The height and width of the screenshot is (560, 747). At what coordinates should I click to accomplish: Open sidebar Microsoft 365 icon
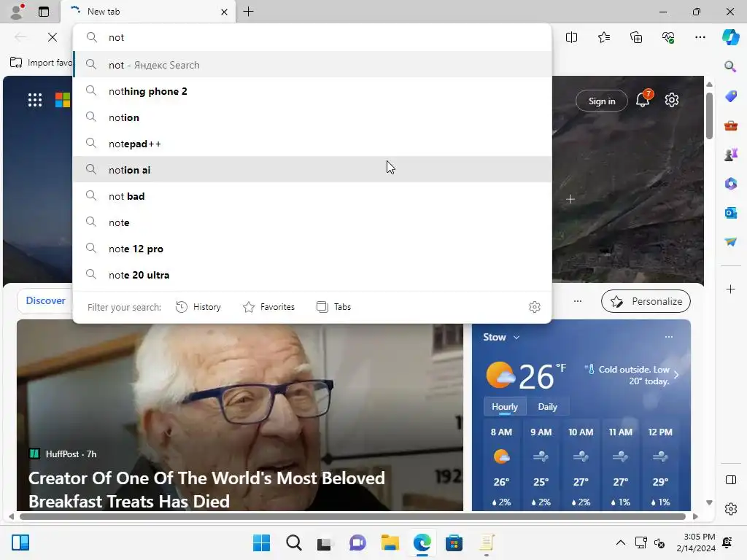[x=730, y=183]
